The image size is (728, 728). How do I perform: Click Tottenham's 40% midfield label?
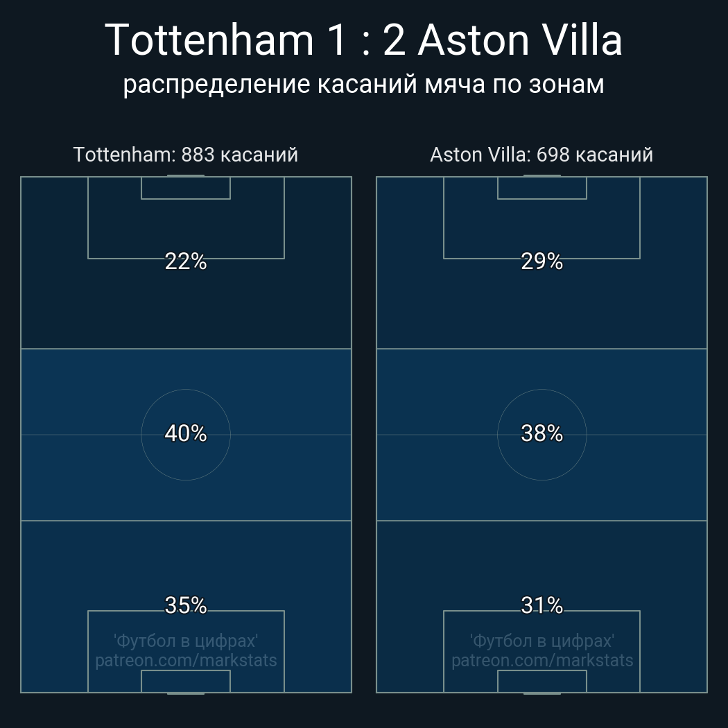click(186, 433)
